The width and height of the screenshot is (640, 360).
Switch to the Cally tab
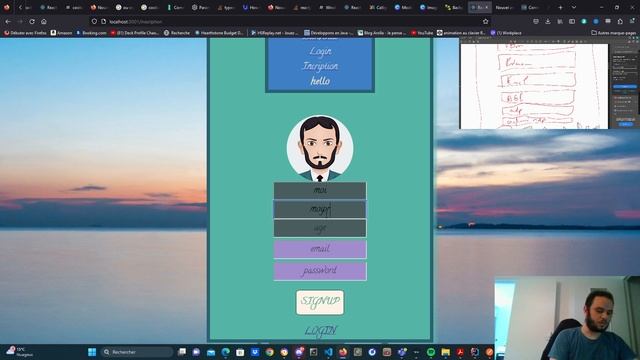[x=378, y=7]
